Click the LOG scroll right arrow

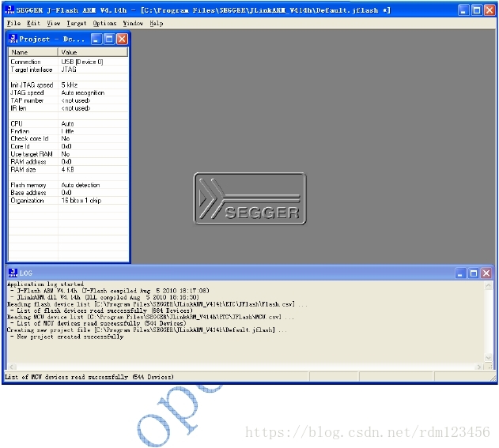pyautogui.click(x=479, y=367)
